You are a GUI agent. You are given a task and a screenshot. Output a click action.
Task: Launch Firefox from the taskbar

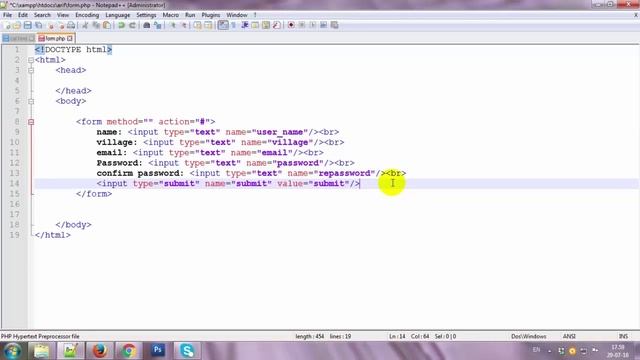coord(99,351)
